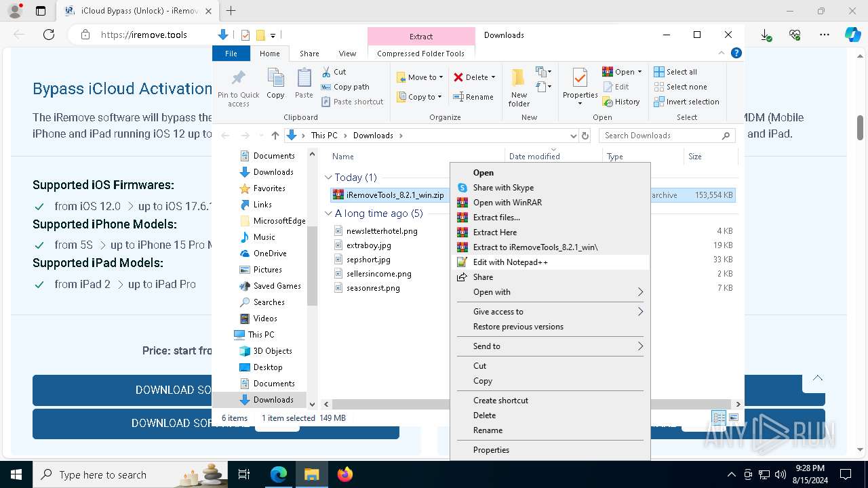Switch to the Share ribbon tab
The height and width of the screenshot is (488, 868).
coord(309,54)
